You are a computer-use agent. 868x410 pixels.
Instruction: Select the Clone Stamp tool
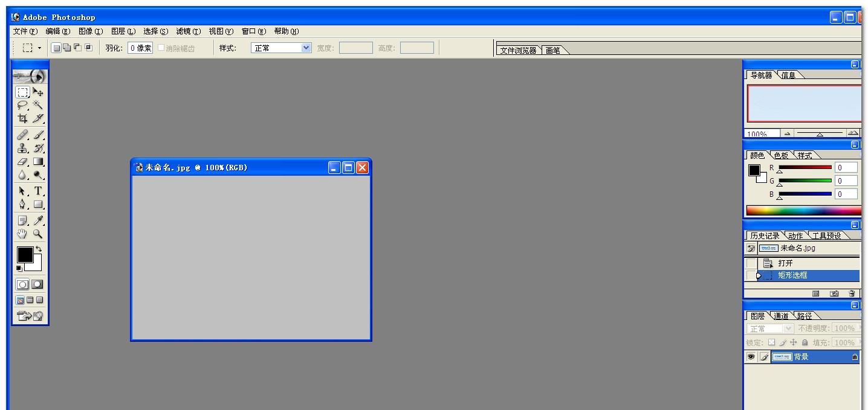pos(22,148)
